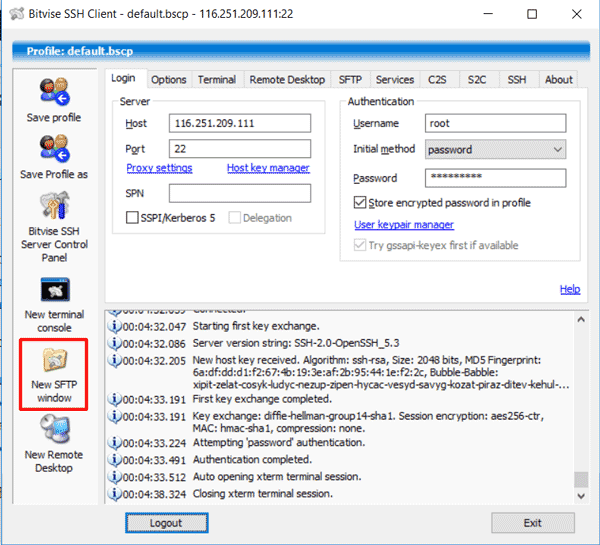Viewport: 600px width, 545px height.
Task: Click the SPN input field
Action: pos(240,193)
